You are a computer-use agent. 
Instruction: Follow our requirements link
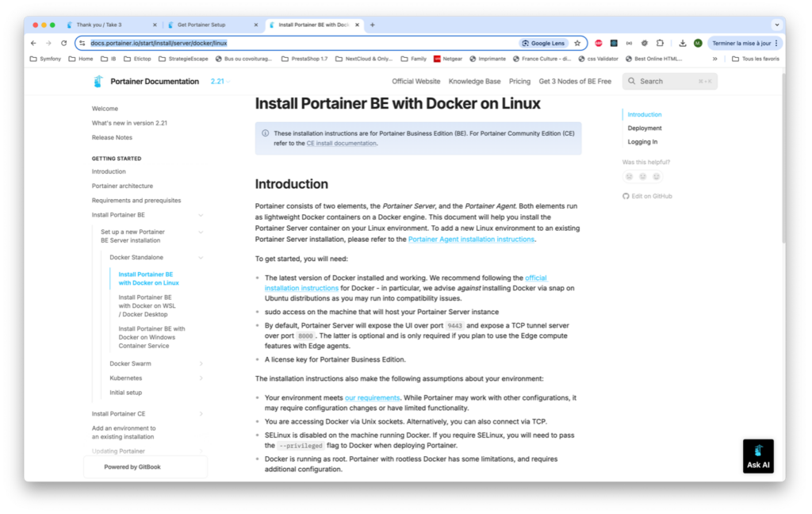[373, 398]
